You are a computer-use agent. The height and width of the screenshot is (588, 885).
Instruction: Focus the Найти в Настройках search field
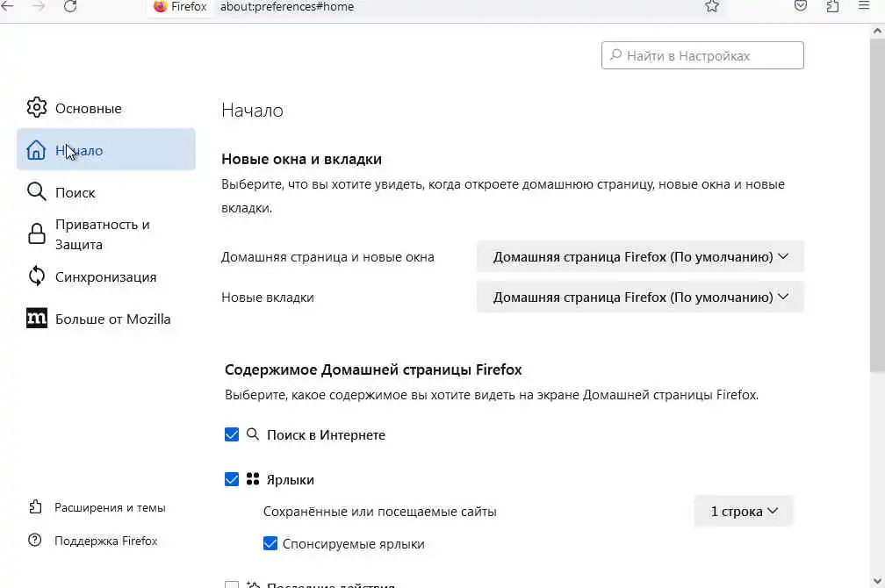click(702, 55)
